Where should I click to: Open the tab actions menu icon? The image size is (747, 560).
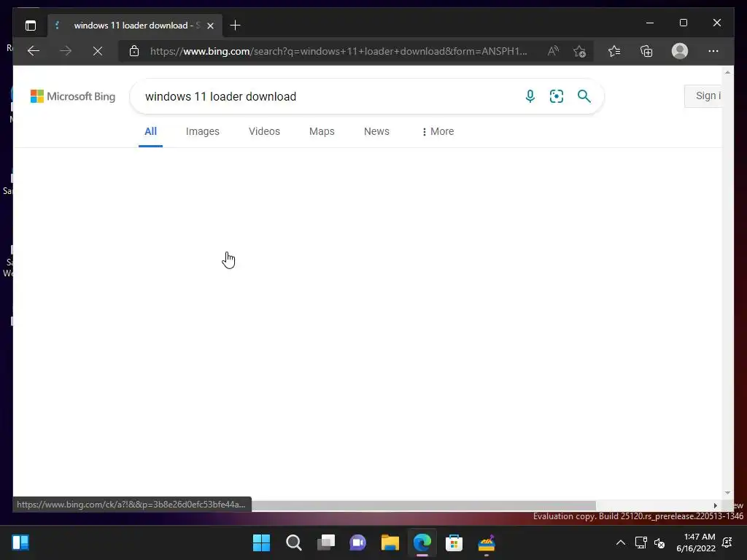click(31, 26)
